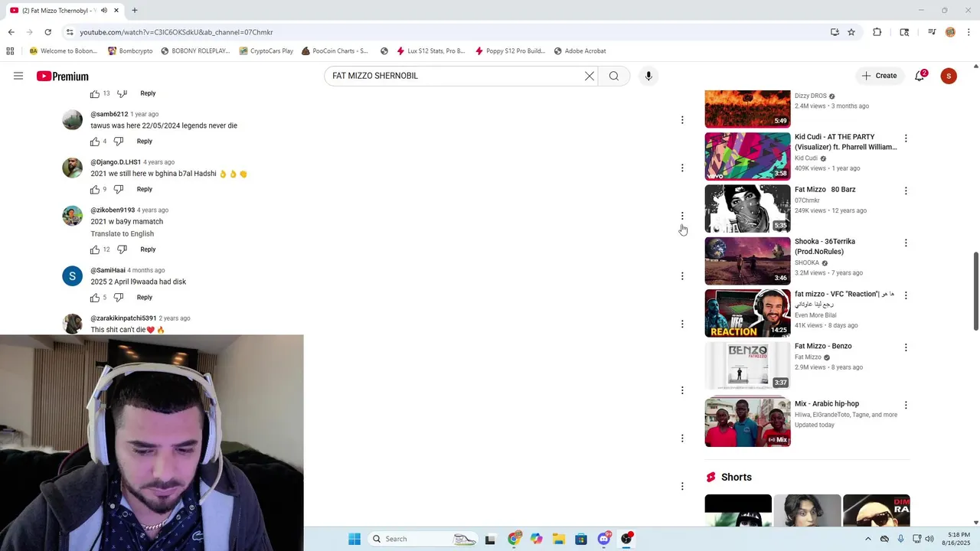Open more options for VFC Reaction video
Screen dimensions: 980x551
[906, 295]
